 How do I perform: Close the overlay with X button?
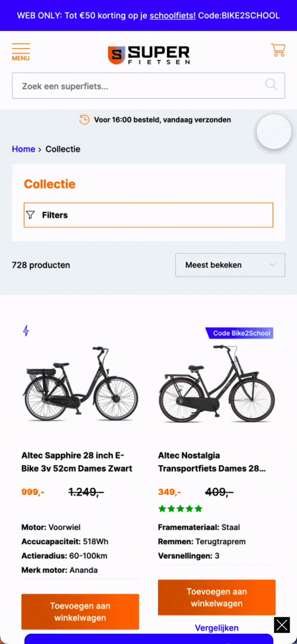click(282, 625)
